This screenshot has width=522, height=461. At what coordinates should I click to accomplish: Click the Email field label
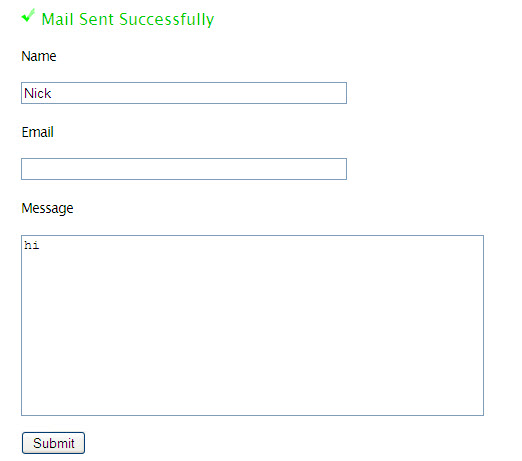37,132
